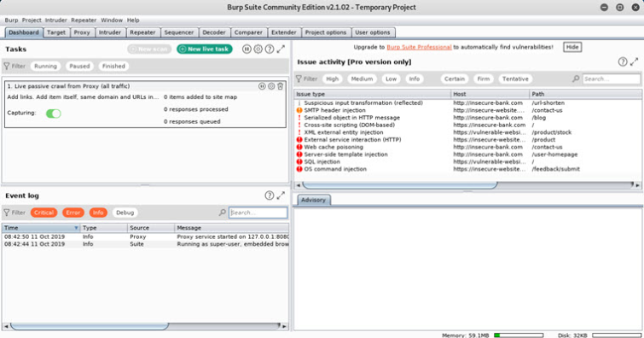Viewport: 644px width, 338px height.
Task: Click the greyed New scan button
Action: [x=149, y=49]
